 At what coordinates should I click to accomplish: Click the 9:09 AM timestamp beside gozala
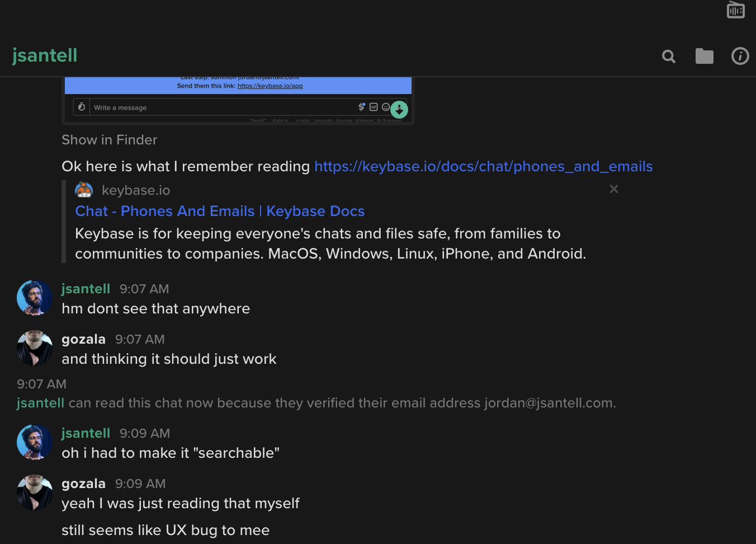tap(140, 484)
